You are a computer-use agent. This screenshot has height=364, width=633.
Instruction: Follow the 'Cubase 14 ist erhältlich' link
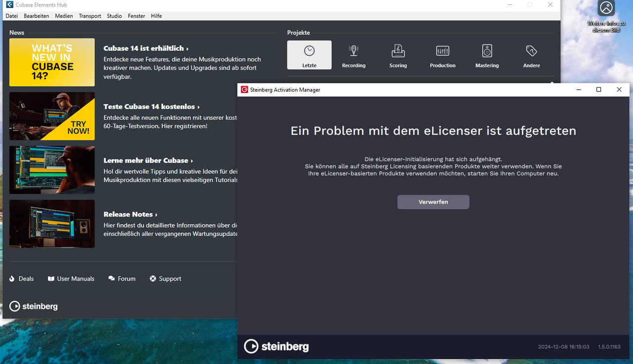click(146, 48)
